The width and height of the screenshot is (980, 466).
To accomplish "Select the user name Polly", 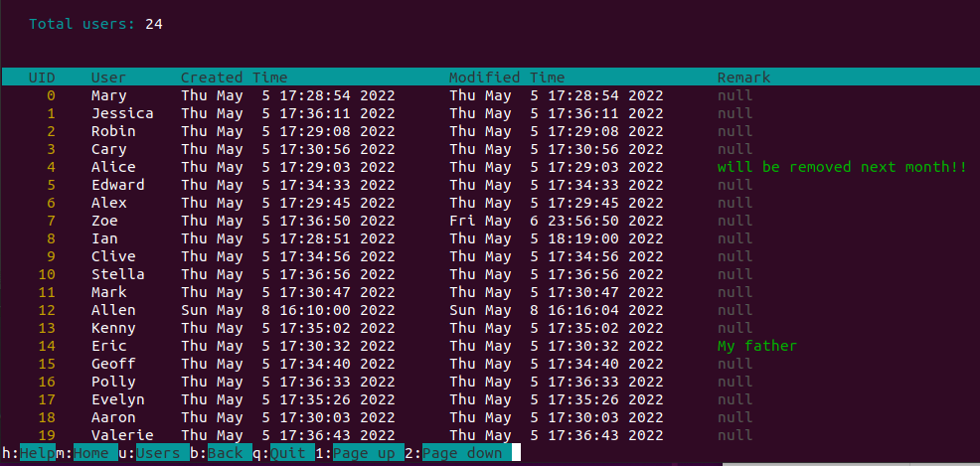I will 113,381.
